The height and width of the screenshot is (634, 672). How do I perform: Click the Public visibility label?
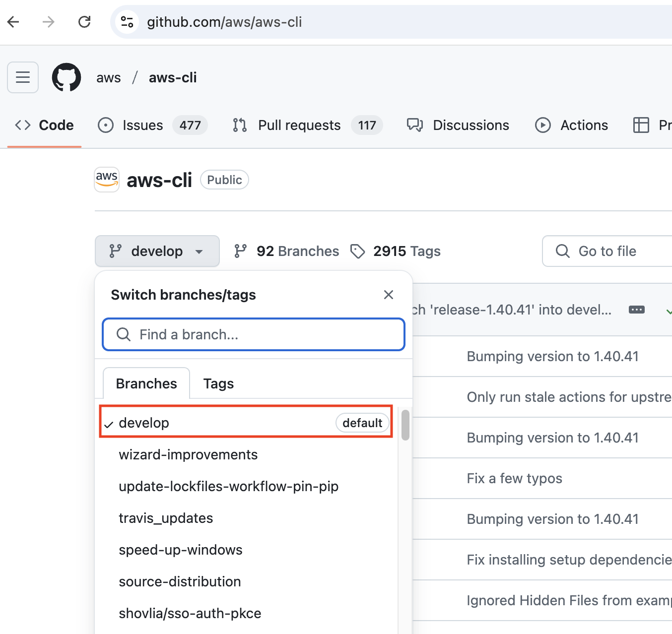coord(224,180)
